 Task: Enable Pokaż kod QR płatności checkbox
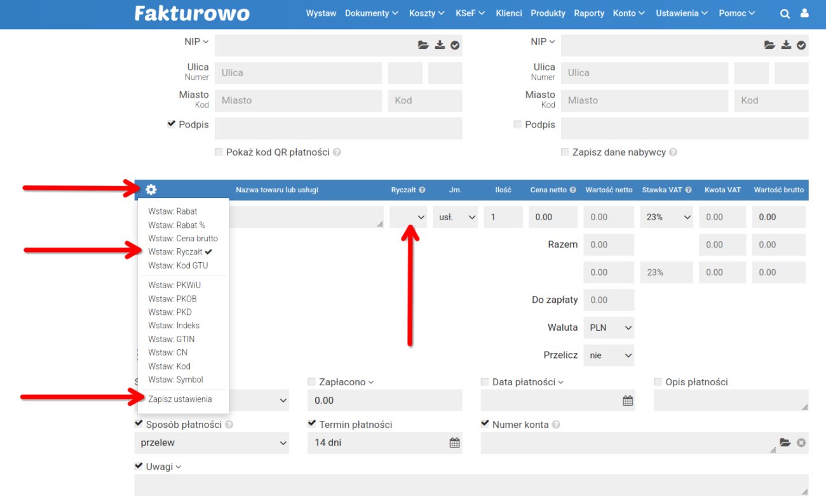pos(219,152)
